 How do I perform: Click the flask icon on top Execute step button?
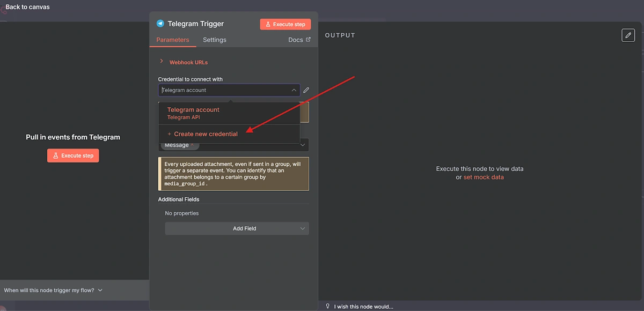[269, 24]
